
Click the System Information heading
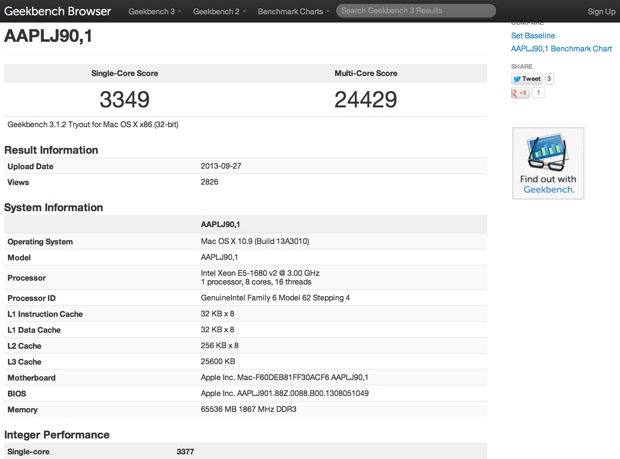[x=53, y=208]
